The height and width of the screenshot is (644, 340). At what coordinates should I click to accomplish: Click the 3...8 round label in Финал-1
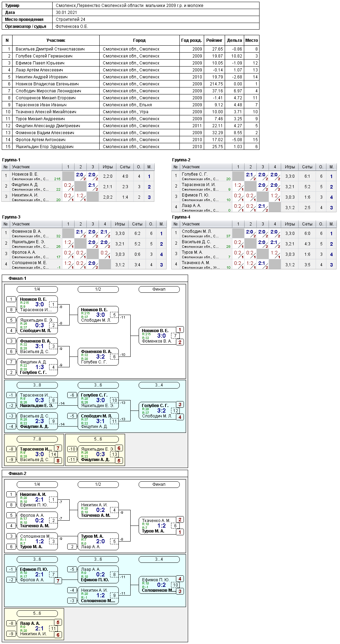(37, 385)
